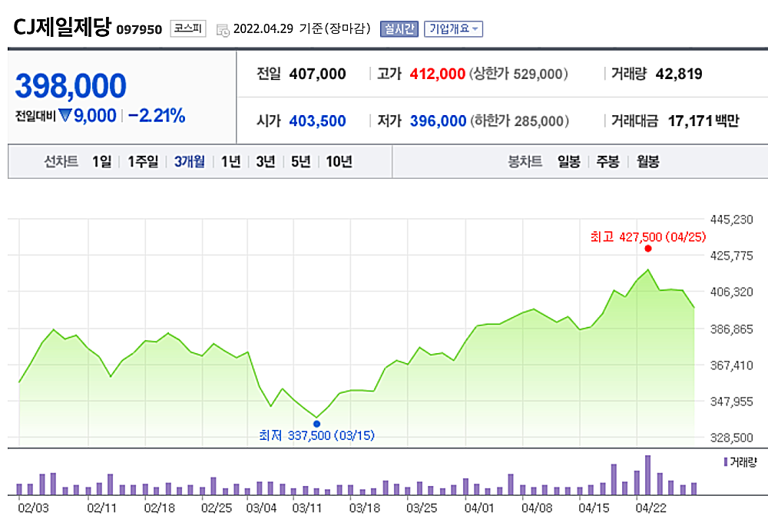Screen dimensions: 768x532
Task: Switch to 주봉 weekly candlestick view
Action: [609, 162]
